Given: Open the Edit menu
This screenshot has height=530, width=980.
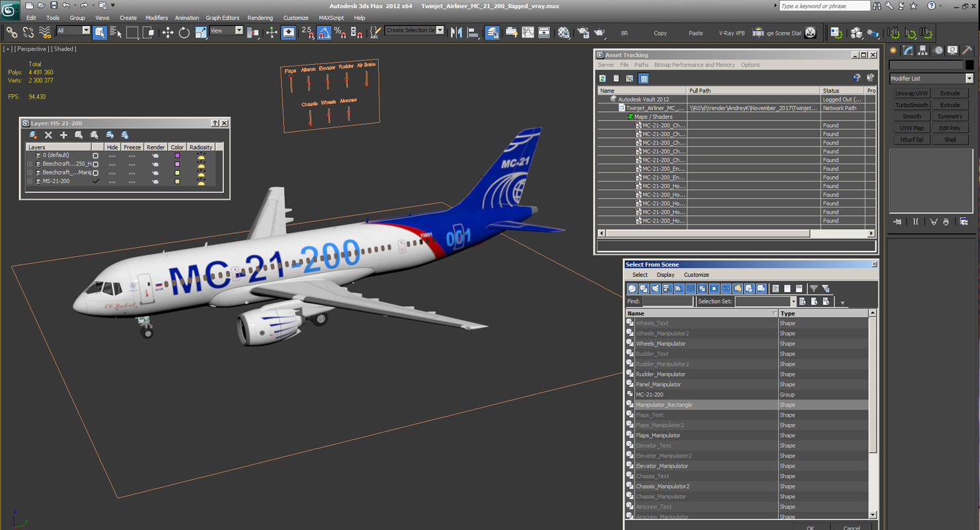Looking at the screenshot, I should (31, 18).
